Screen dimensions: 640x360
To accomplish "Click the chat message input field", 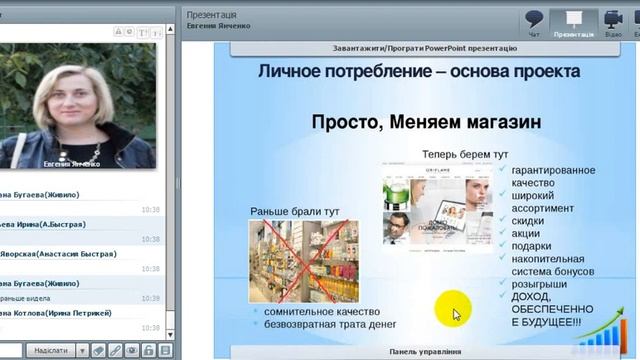I will pos(11,351).
